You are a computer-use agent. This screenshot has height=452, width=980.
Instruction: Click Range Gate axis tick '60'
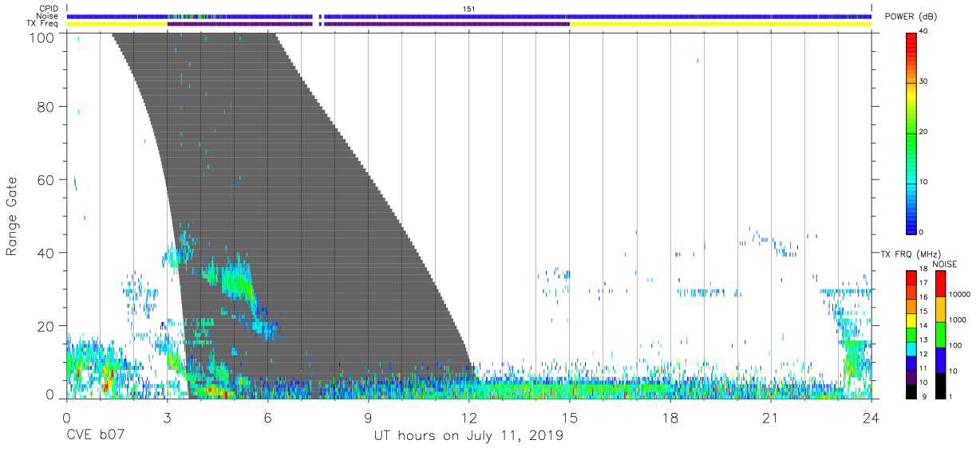46,179
